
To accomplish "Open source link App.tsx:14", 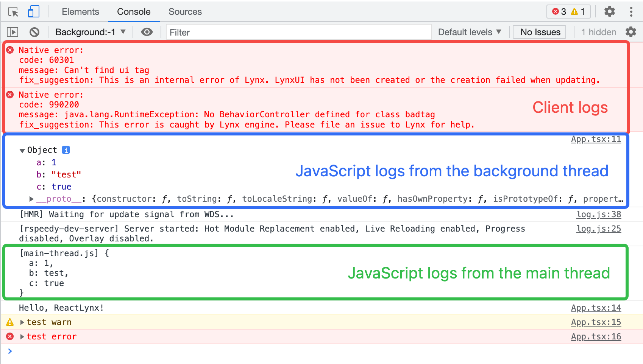I will tap(596, 308).
